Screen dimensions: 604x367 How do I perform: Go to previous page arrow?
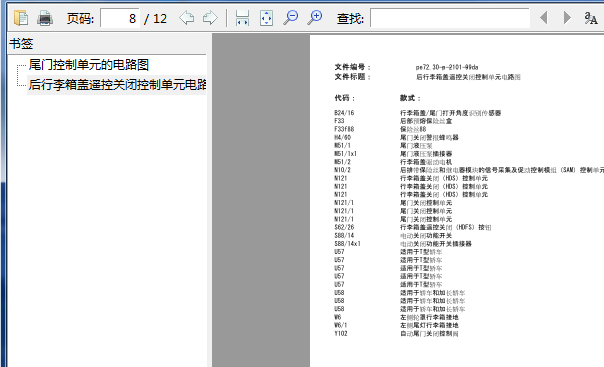187,18
